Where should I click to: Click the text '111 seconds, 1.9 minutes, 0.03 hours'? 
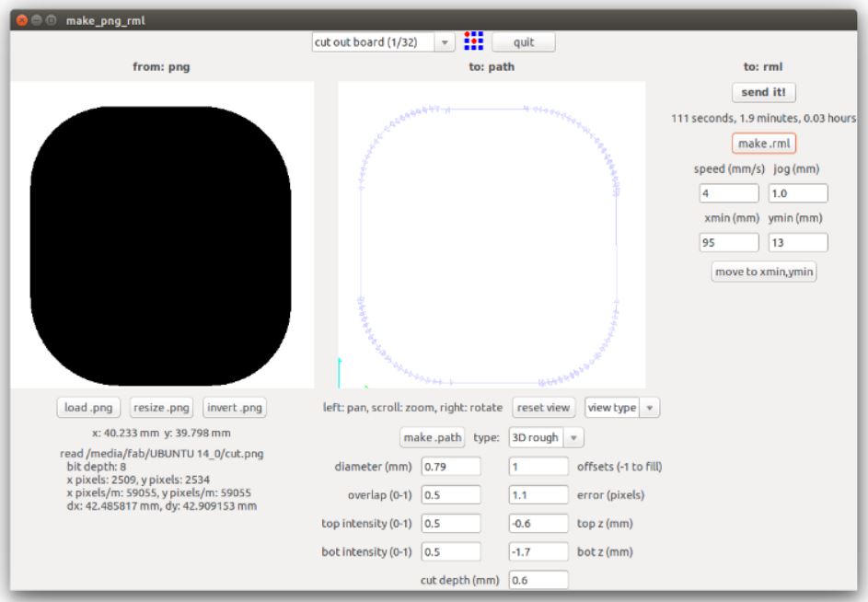point(763,118)
